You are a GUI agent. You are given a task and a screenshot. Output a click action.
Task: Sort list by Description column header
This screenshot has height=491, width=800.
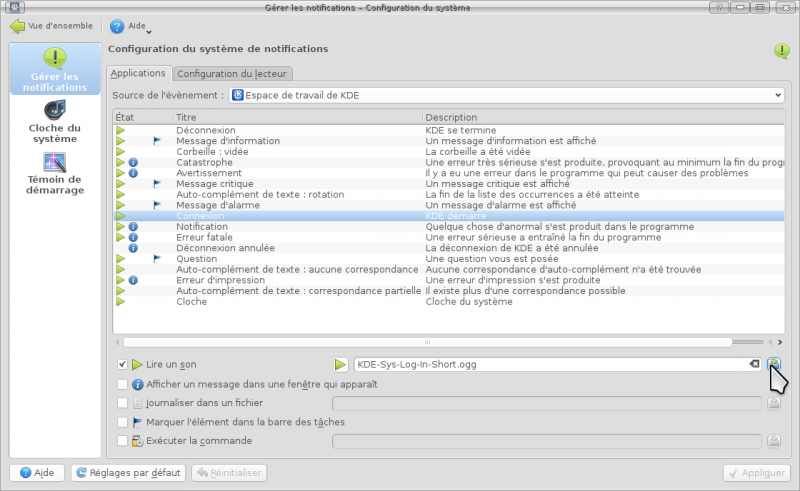coord(603,117)
